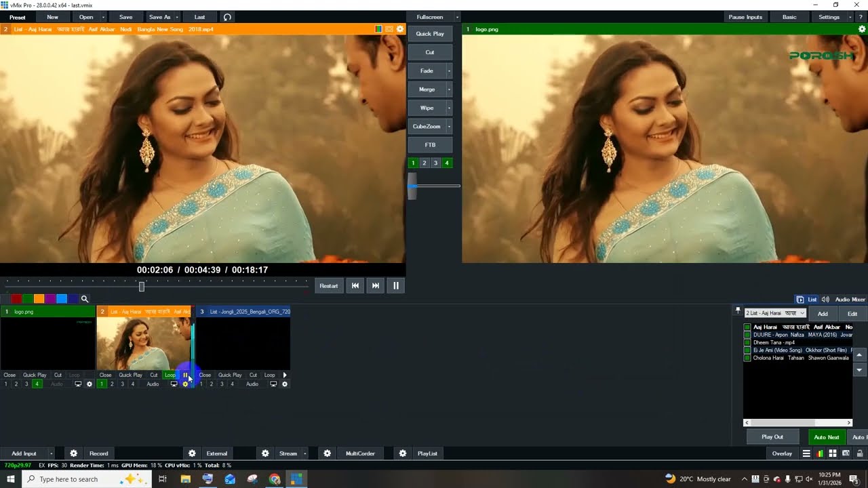Open the Fullscreen dropdown arrow

(x=457, y=17)
